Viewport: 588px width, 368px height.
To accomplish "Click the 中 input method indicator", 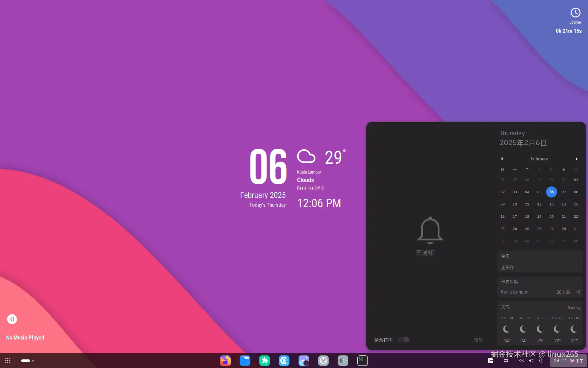I will 506,361.
